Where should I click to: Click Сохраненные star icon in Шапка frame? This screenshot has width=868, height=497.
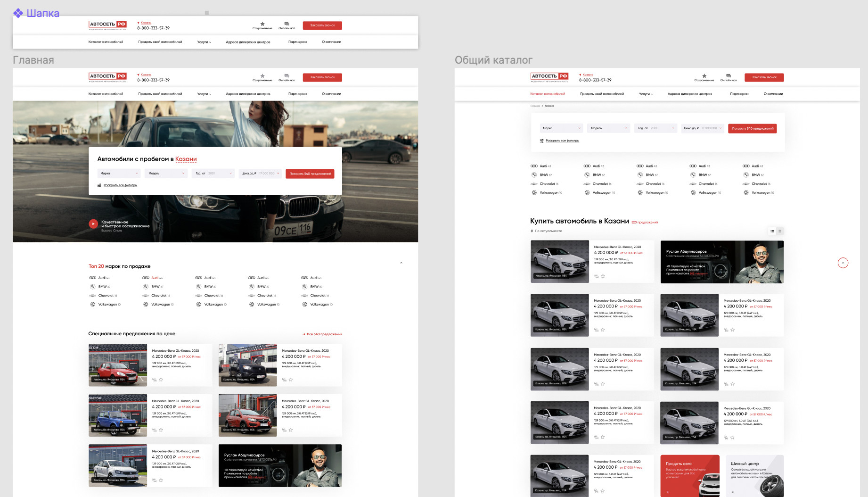[262, 24]
